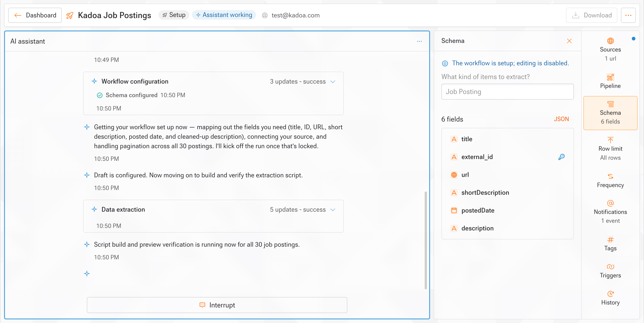Open the Notifications tab

point(610,212)
